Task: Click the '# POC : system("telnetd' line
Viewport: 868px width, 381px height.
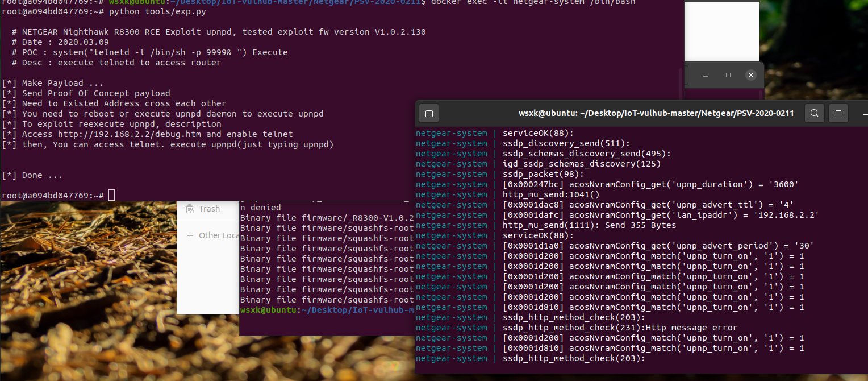Action: [x=149, y=52]
